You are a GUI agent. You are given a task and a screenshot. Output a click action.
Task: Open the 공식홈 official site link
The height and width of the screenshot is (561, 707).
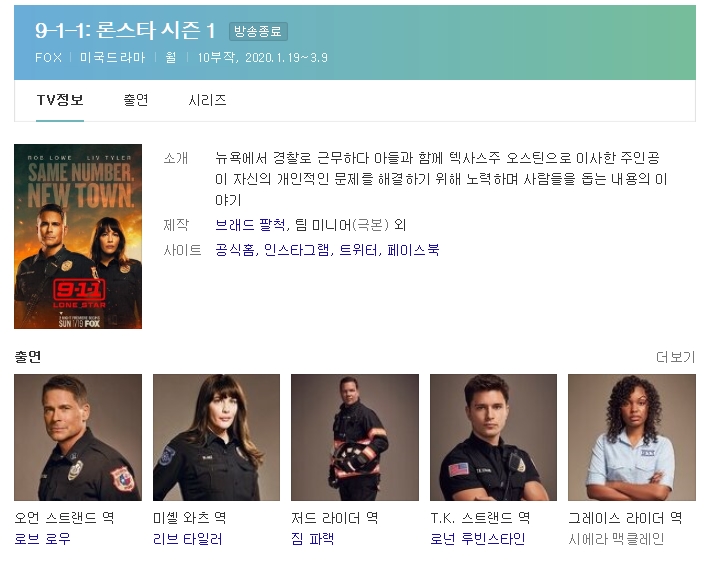pos(235,249)
